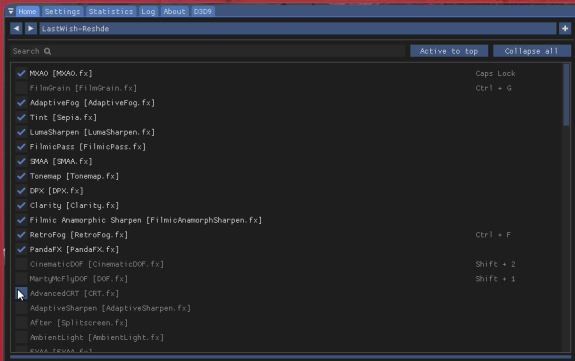The height and width of the screenshot is (361, 575).
Task: Go to the previous preset arrow
Action: point(16,28)
